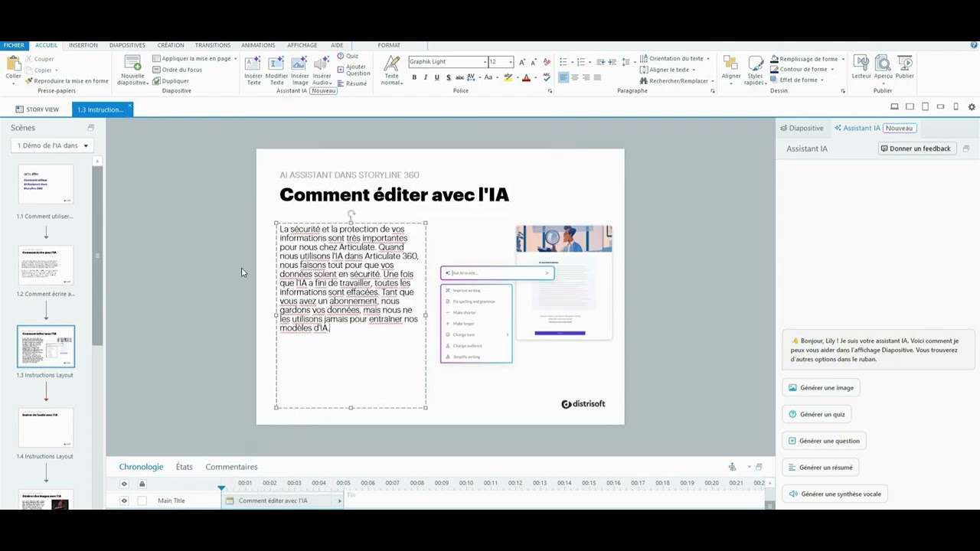Open Orientation du texte dropdown
Screen dimensions: 980x551
(675, 58)
